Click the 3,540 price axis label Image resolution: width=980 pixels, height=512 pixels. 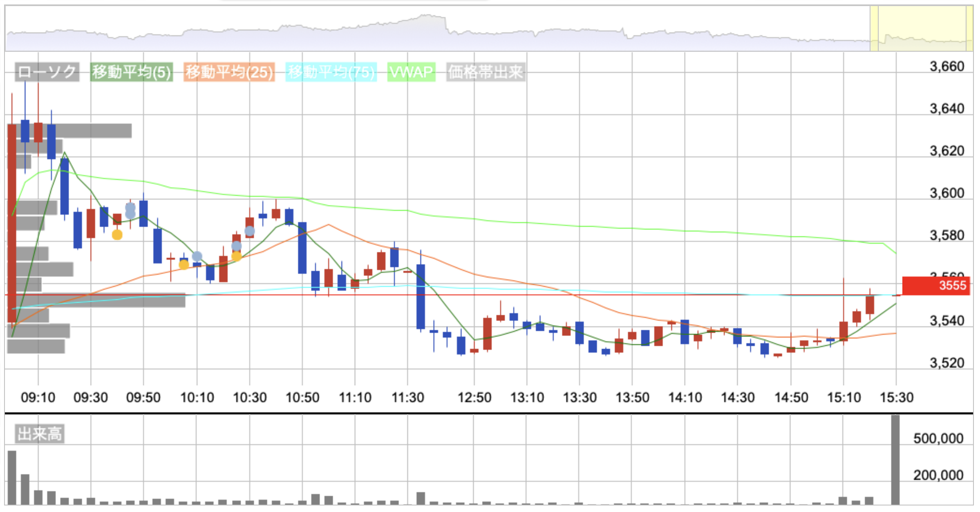point(947,321)
